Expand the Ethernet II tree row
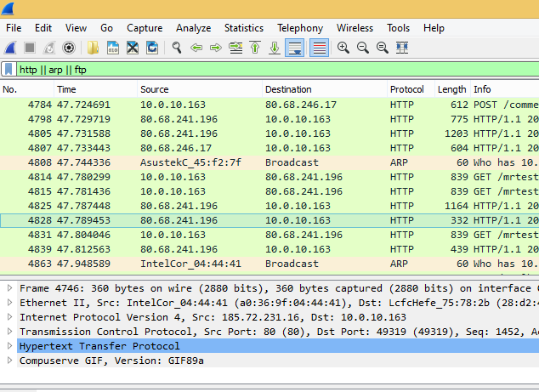Image resolution: width=539 pixels, height=392 pixels. pos(9,303)
